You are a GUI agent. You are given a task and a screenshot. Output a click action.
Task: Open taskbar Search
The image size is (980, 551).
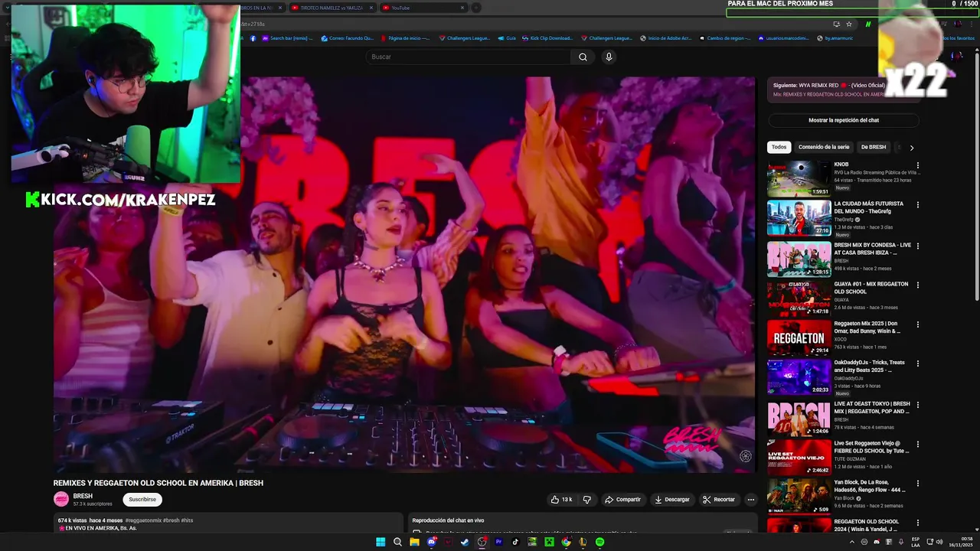(397, 542)
